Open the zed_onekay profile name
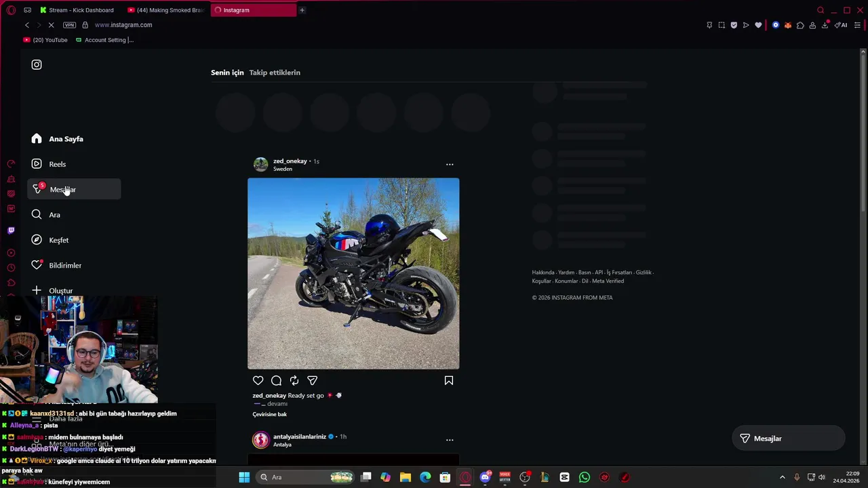 [290, 161]
